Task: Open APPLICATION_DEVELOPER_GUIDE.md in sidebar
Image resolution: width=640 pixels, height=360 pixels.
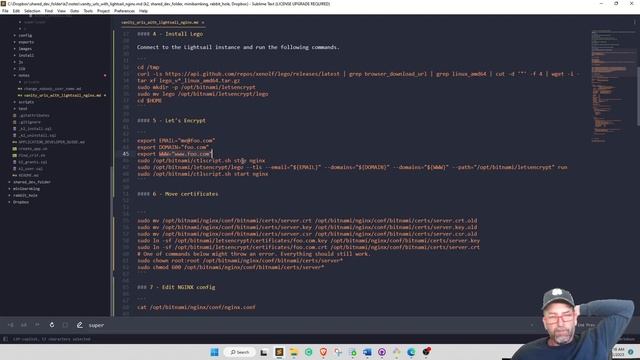Action: (x=51, y=142)
